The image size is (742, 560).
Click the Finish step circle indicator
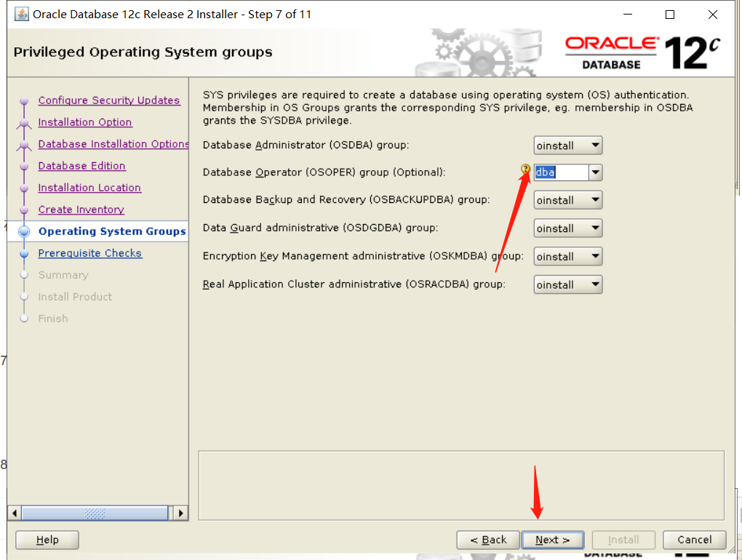(x=25, y=319)
